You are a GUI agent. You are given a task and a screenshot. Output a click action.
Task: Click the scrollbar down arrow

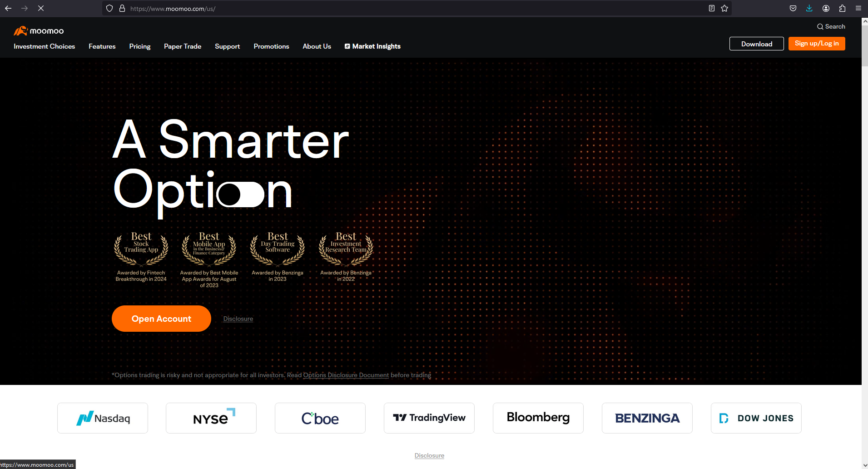(865, 466)
